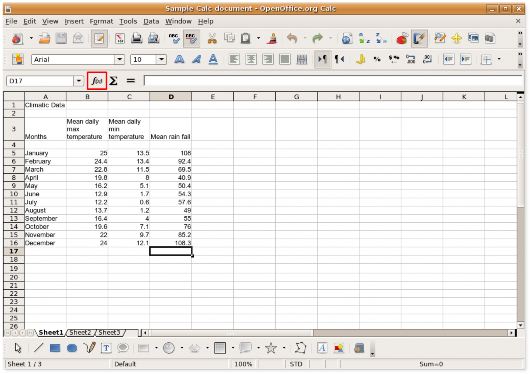530x374 pixels.
Task: Open the Function Wizard button
Action: (x=97, y=81)
